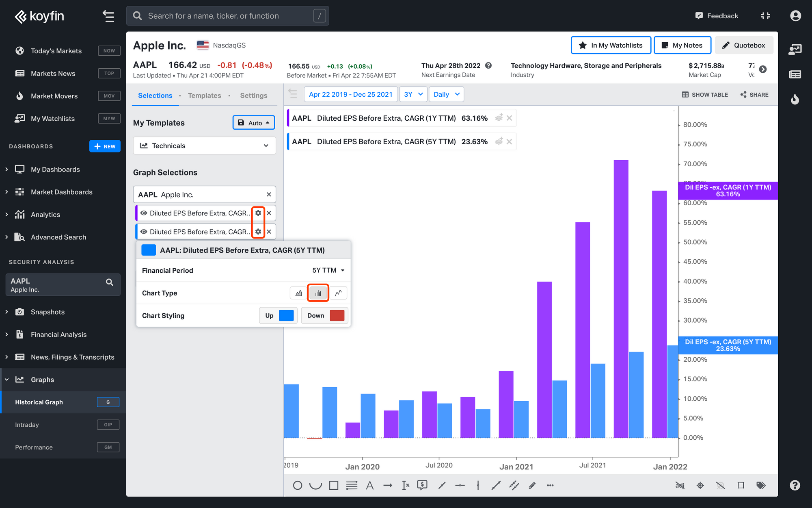
Task: Select the percent measure tool
Action: [406, 485]
